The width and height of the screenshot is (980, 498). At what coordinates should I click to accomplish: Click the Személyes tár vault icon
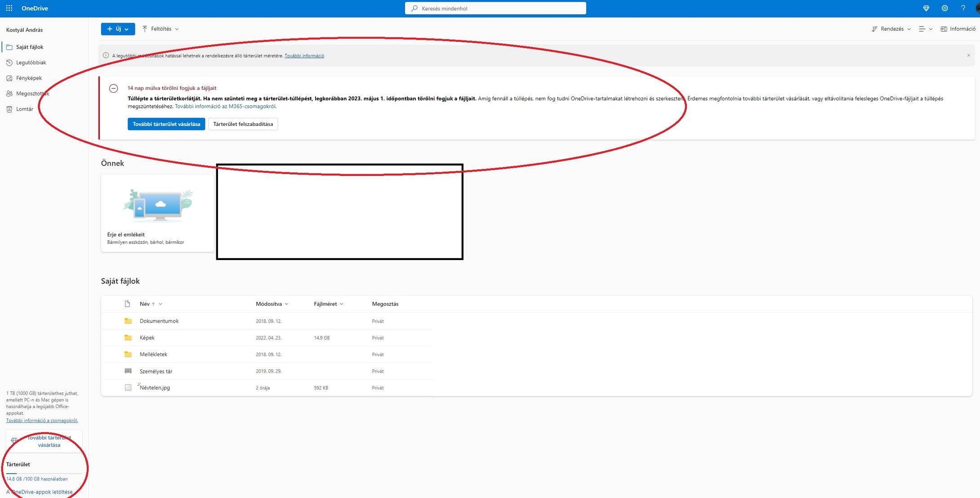[128, 371]
